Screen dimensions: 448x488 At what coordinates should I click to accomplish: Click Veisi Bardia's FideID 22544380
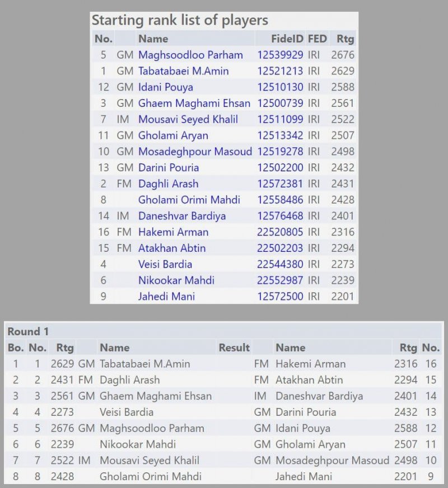(x=280, y=264)
